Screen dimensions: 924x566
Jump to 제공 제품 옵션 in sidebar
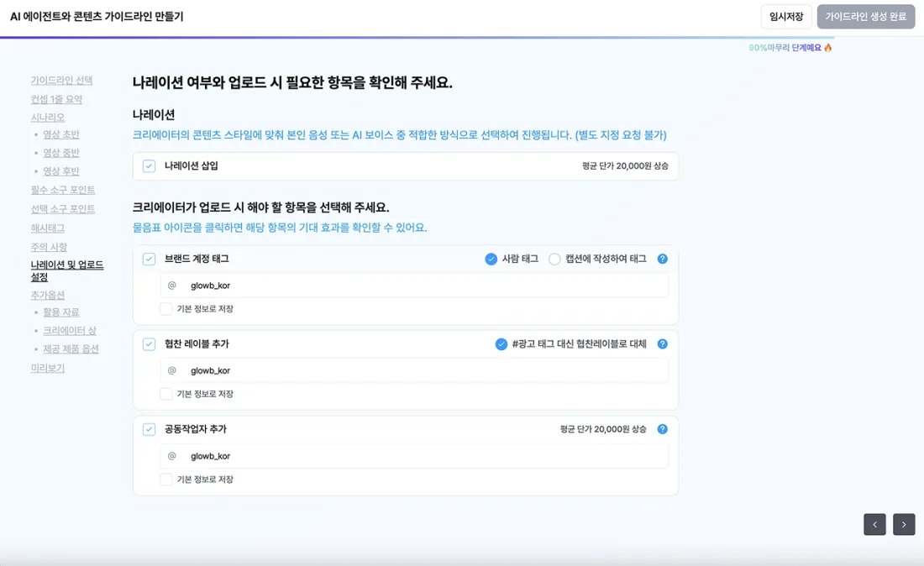(71, 349)
